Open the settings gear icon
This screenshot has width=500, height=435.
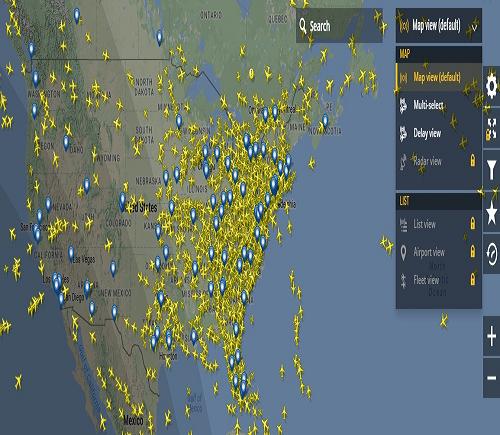point(491,86)
